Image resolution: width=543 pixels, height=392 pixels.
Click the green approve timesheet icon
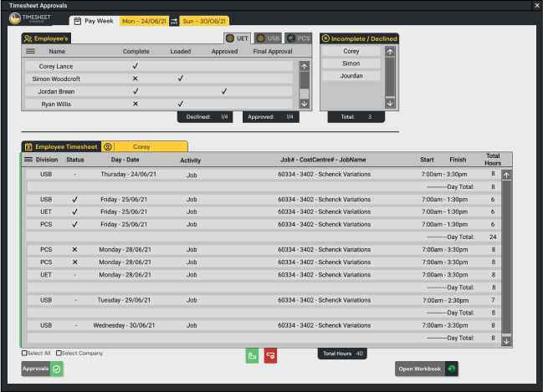(252, 355)
